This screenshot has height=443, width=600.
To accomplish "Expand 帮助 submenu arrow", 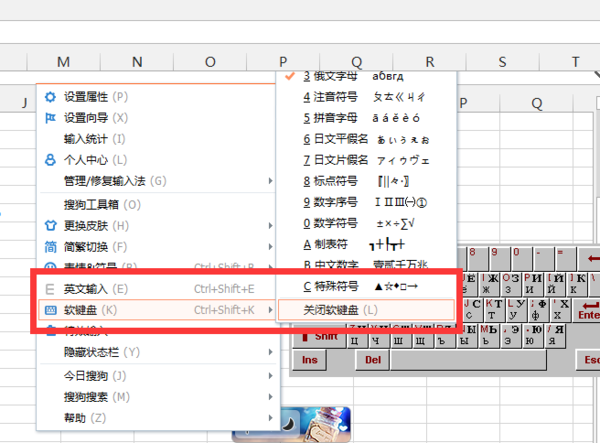I will (x=270, y=418).
